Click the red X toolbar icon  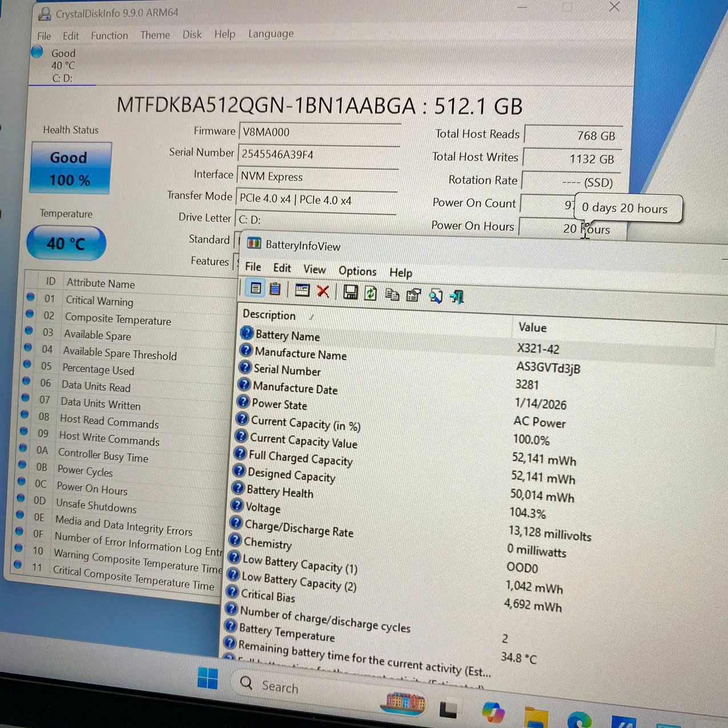point(323,291)
